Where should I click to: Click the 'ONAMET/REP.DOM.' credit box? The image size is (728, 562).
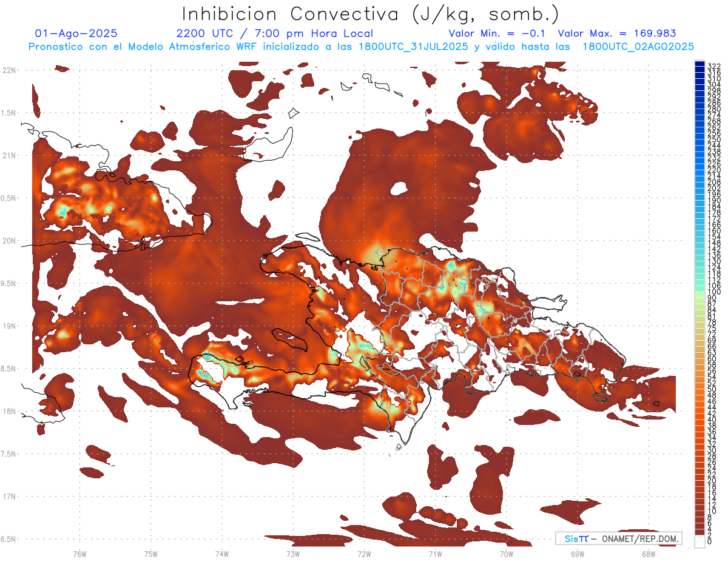[x=619, y=538]
